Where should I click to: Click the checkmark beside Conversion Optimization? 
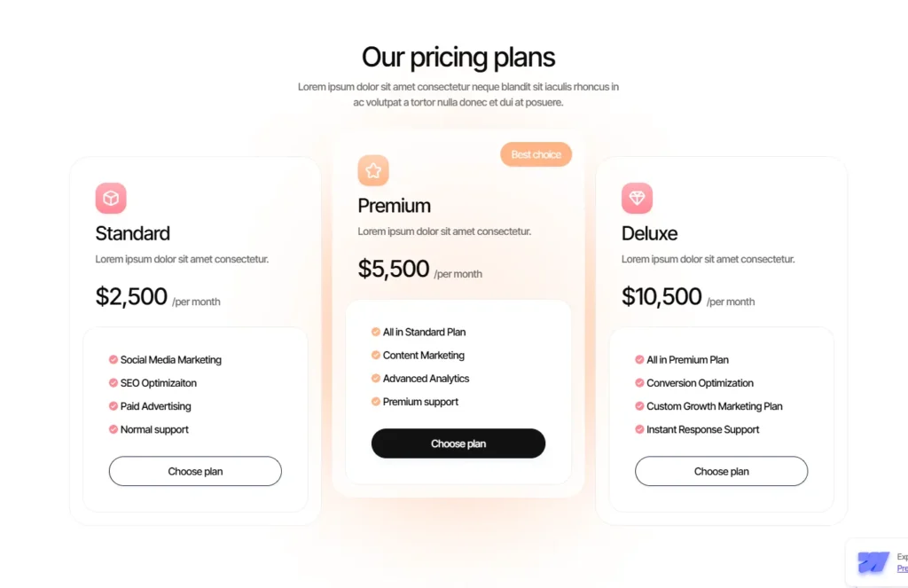[639, 383]
